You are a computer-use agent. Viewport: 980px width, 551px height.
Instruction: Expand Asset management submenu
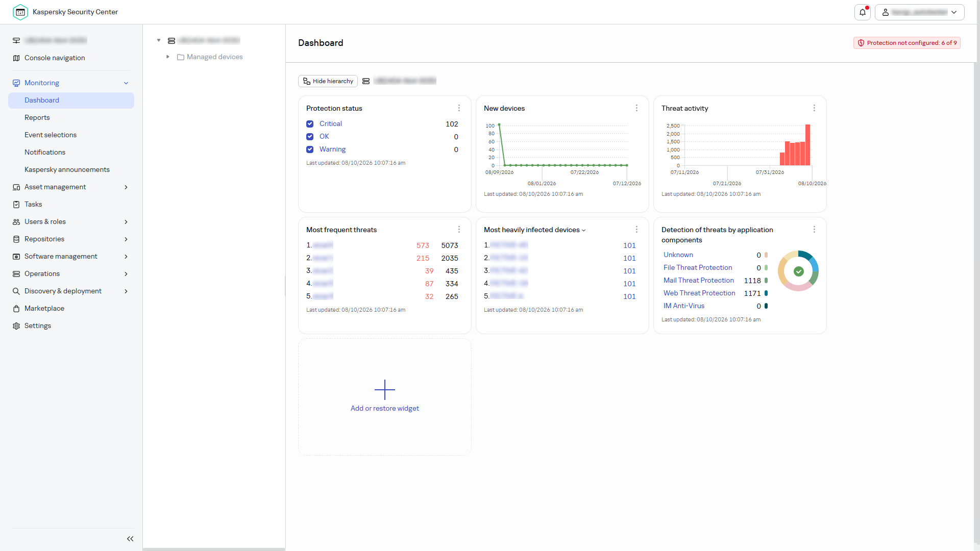(126, 187)
